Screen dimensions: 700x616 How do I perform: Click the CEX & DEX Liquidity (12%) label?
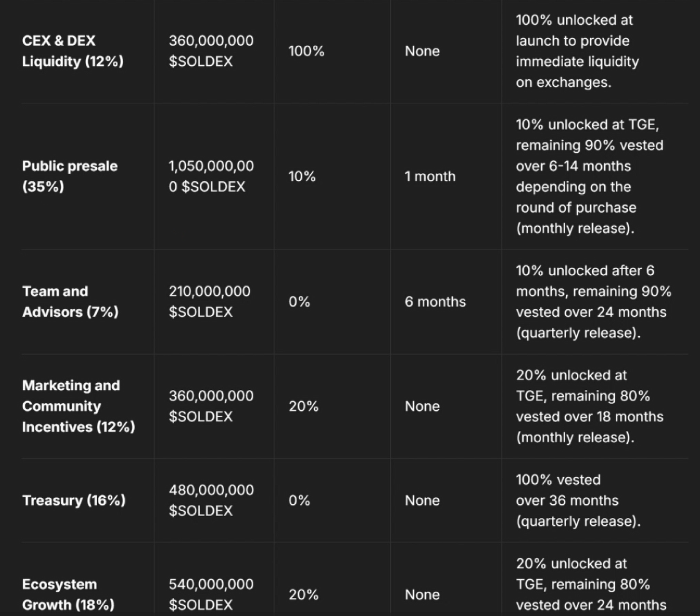click(73, 51)
